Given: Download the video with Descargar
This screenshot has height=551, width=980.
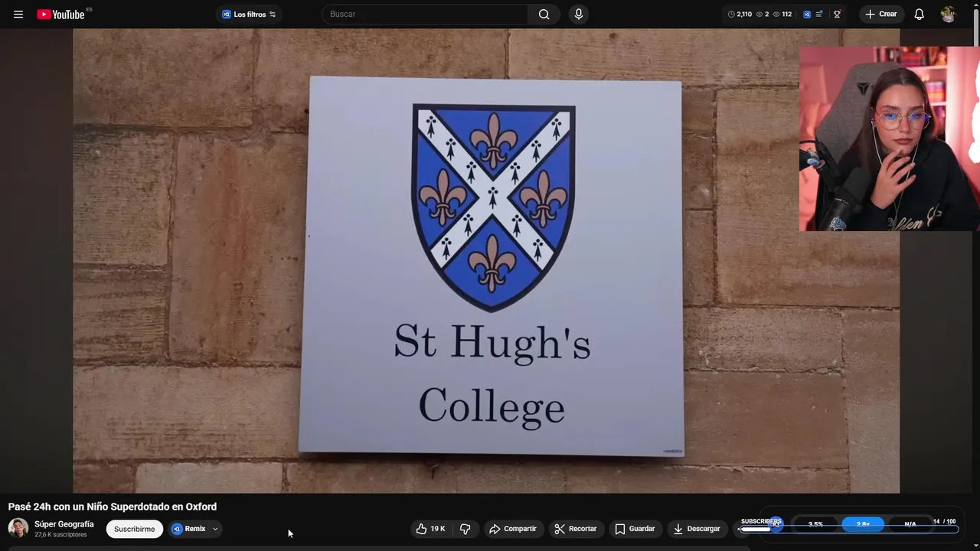Looking at the screenshot, I should [x=695, y=529].
